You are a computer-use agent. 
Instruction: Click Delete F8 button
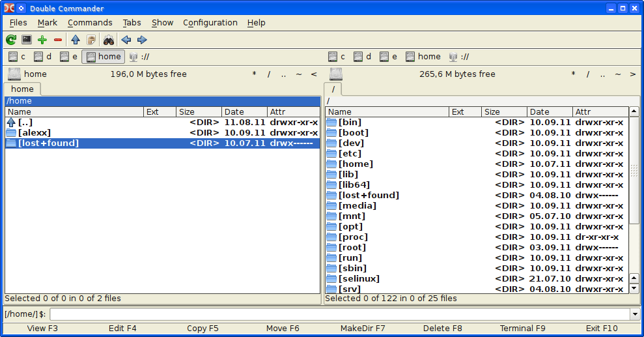coord(443,329)
